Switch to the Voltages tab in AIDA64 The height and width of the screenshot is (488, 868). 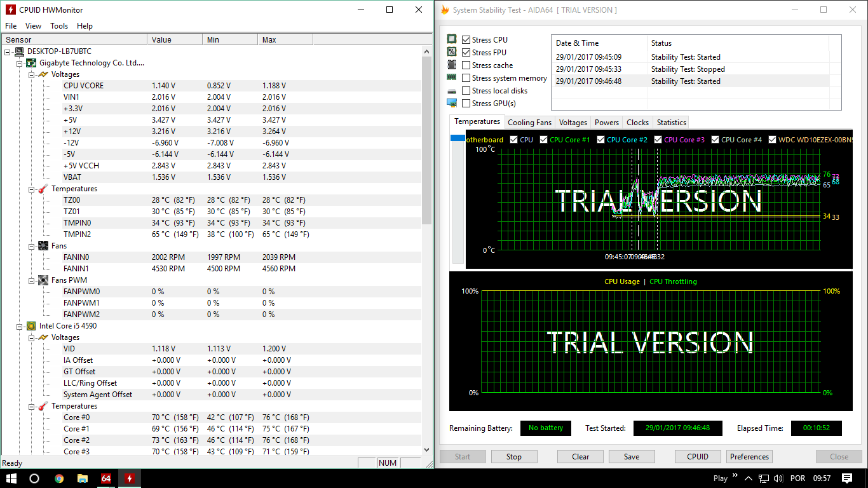(x=573, y=123)
